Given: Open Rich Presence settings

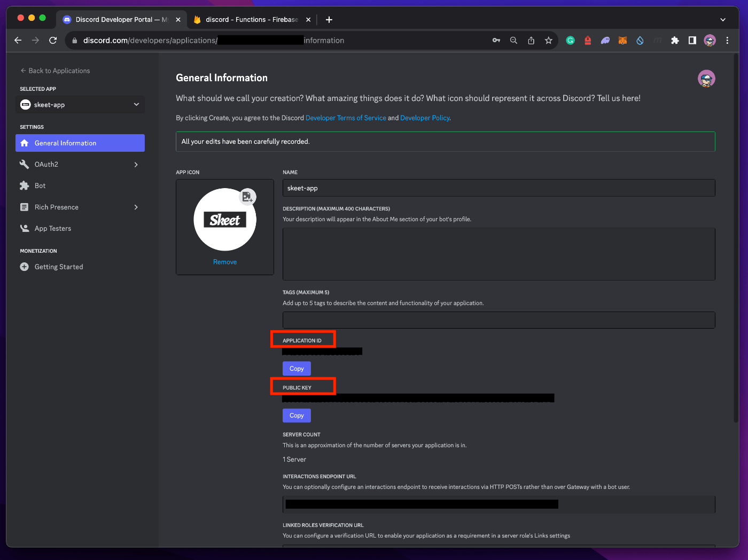Looking at the screenshot, I should tap(80, 207).
